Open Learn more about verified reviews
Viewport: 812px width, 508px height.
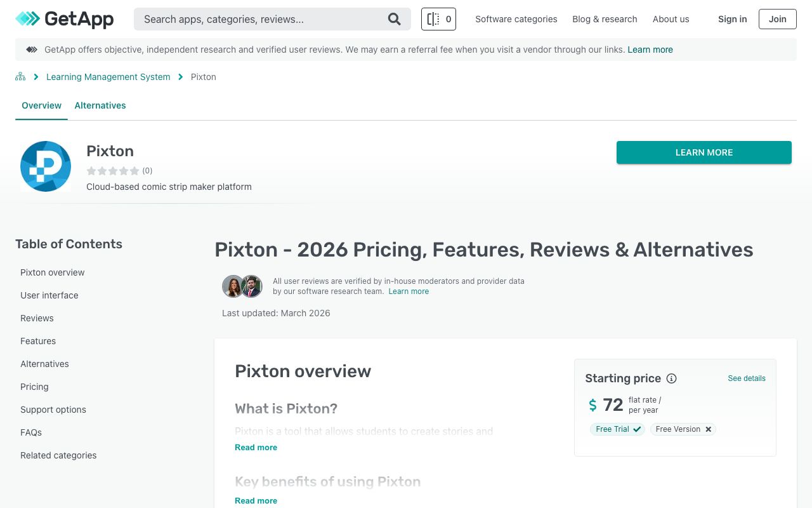click(x=409, y=291)
